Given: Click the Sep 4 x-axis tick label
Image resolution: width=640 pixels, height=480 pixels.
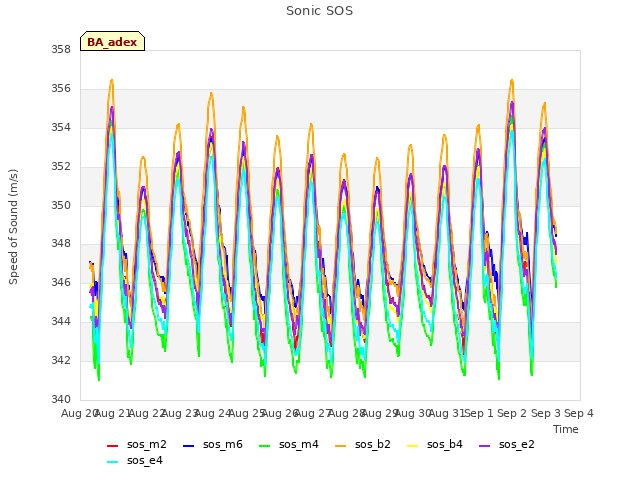Looking at the screenshot, I should click(x=579, y=413).
